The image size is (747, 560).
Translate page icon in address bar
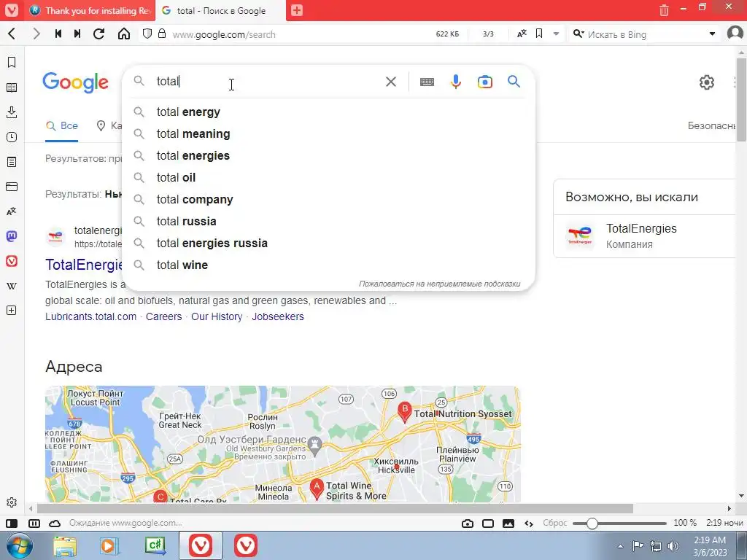click(x=522, y=34)
